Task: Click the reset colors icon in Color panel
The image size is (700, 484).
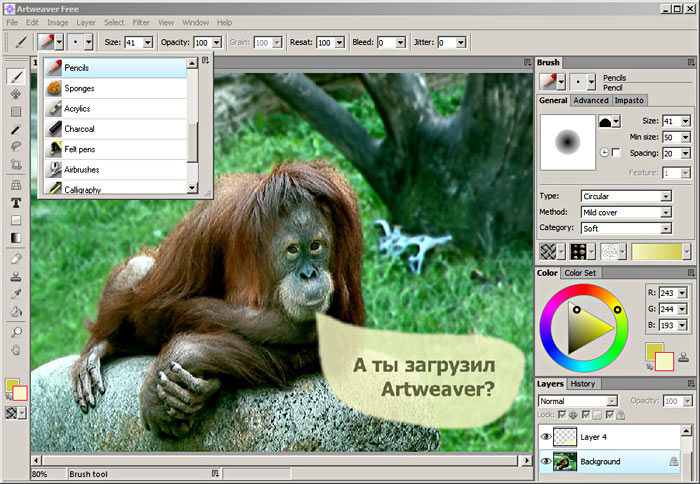Action: pyautogui.click(x=650, y=367)
